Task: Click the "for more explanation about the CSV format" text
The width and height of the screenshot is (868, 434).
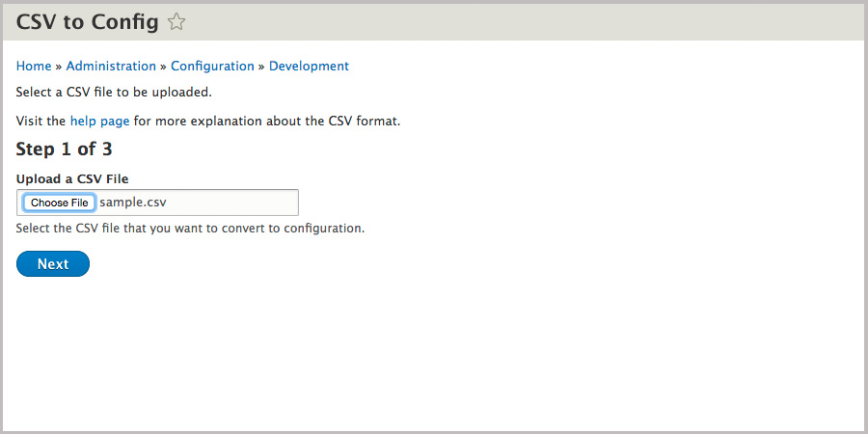Action: coord(266,122)
